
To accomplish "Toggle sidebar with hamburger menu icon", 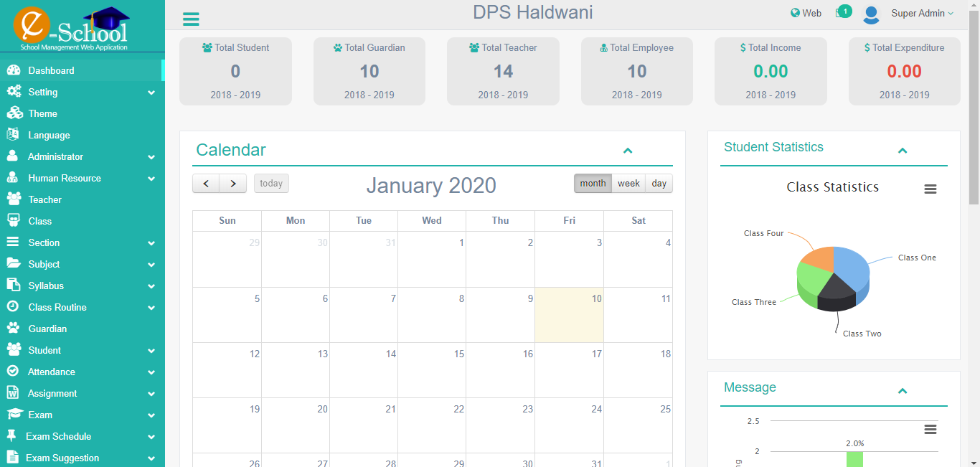I will [x=191, y=19].
